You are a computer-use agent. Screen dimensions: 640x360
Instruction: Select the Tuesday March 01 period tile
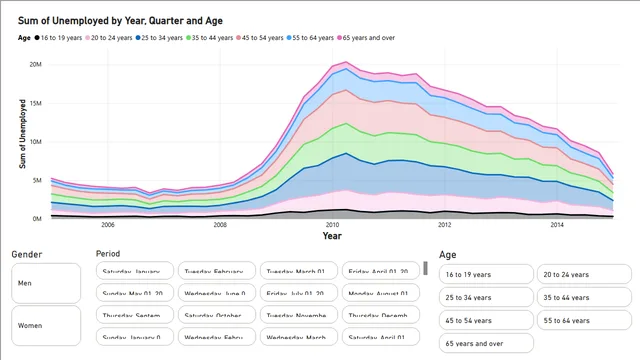[299, 271]
